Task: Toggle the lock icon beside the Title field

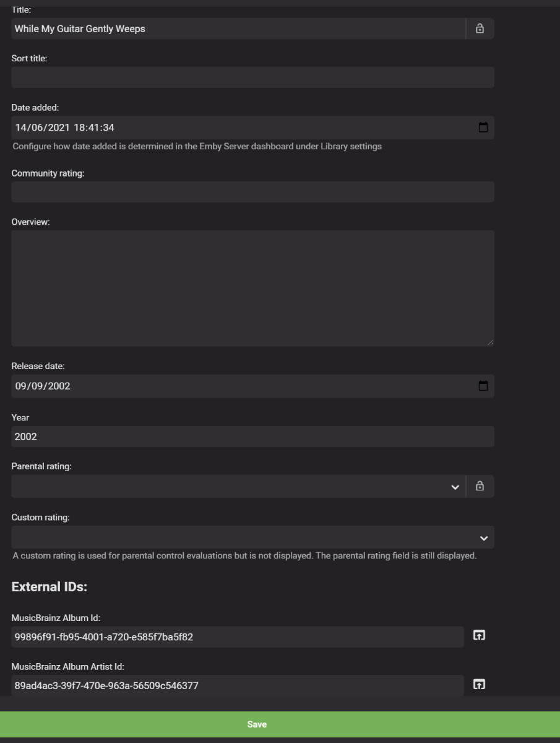Action: pos(480,28)
